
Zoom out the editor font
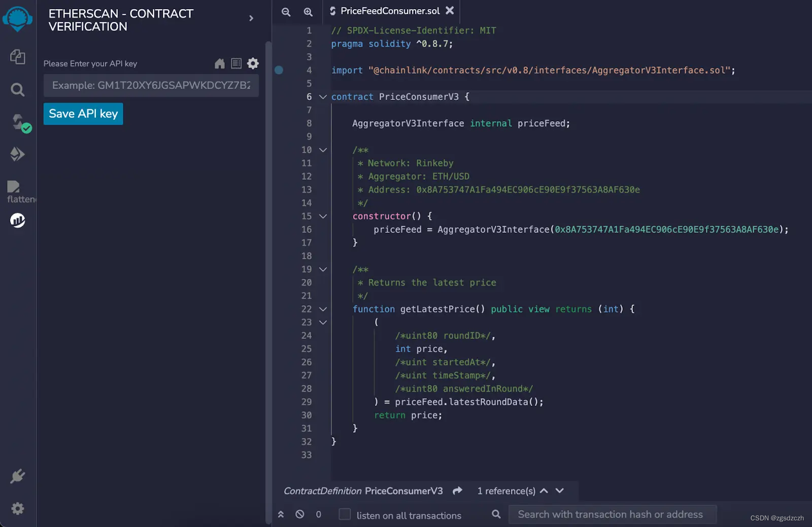click(286, 12)
